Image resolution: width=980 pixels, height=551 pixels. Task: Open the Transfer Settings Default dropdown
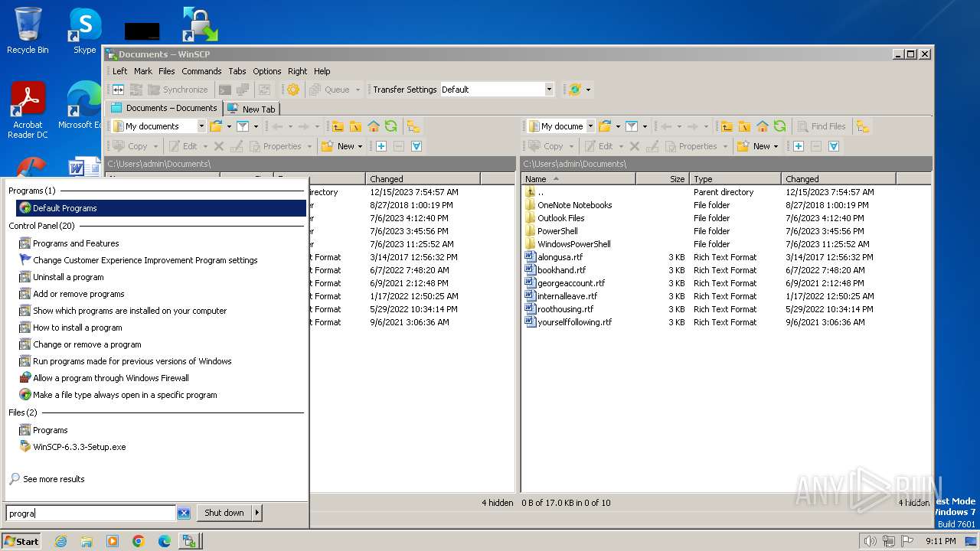coord(549,90)
